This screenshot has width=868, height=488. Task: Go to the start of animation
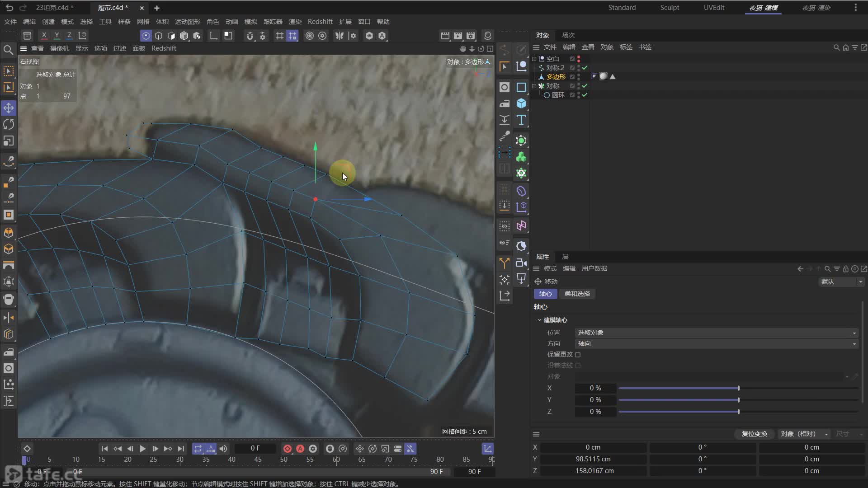(x=104, y=449)
